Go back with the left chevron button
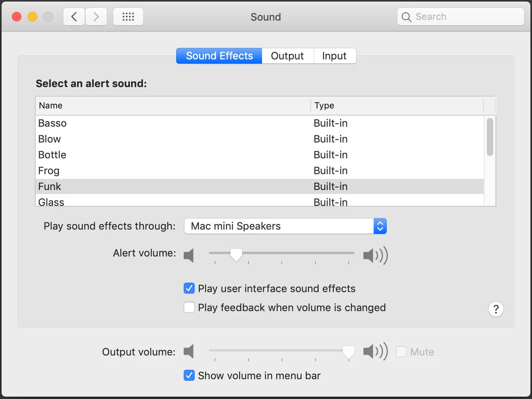Viewport: 532px width, 399px height. tap(74, 17)
